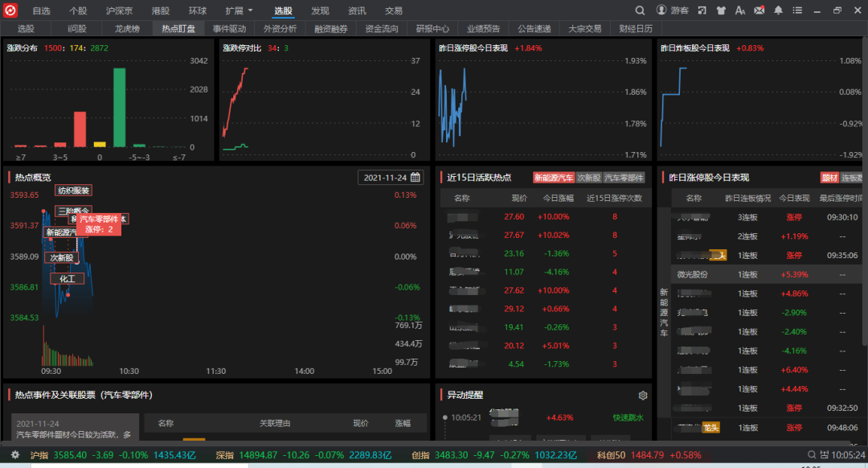Viewport: 868px width, 468px height.
Task: Switch to the 龙虎榜 tab
Action: pos(127,28)
